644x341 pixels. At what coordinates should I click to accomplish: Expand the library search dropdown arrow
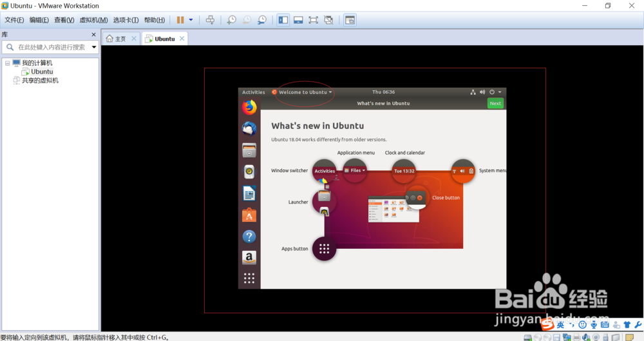(x=94, y=47)
